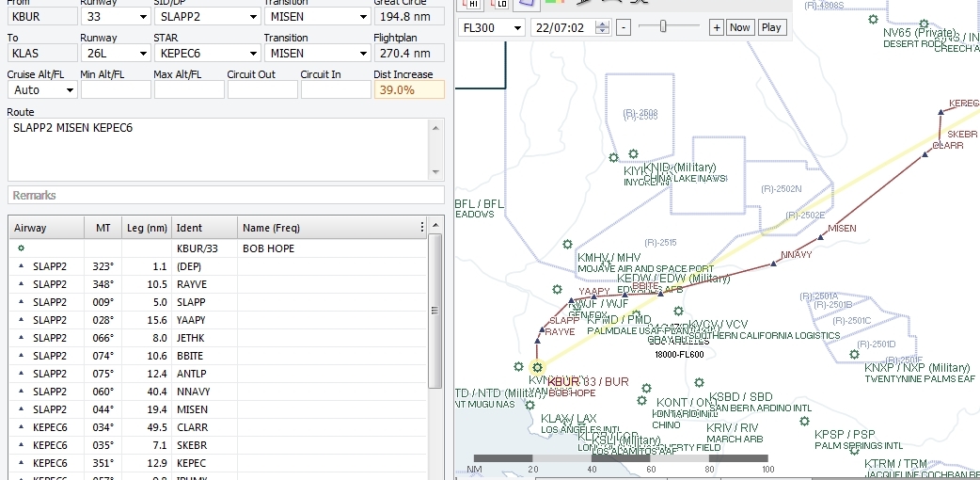
Task: Toggle the airspace polygon map layer
Action: (527, 3)
